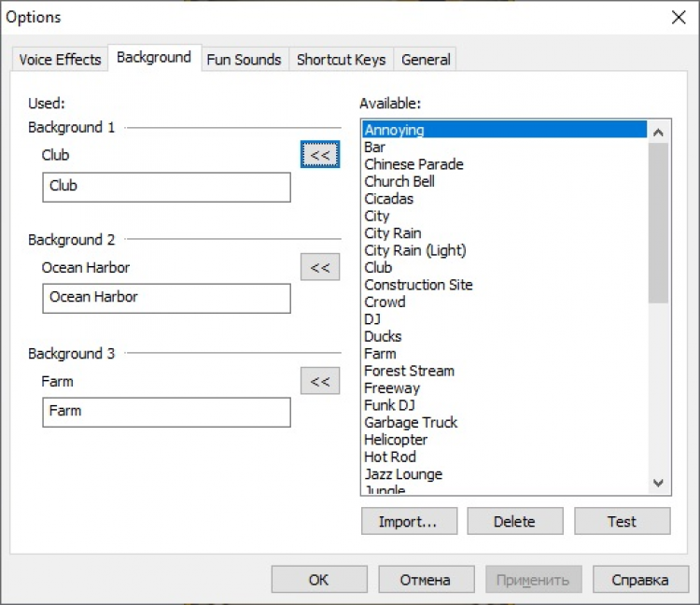700x605 pixels.
Task: Click the Ocean Harbor name input field
Action: (x=166, y=299)
